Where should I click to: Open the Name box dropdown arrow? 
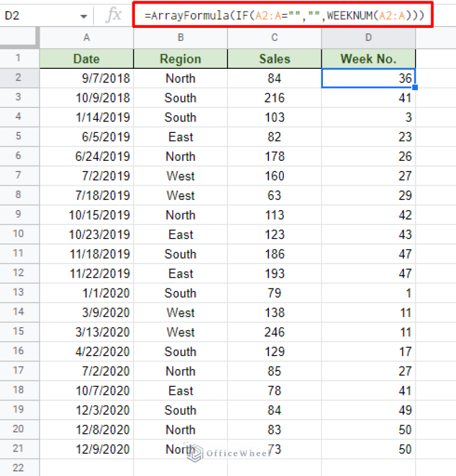tap(84, 16)
